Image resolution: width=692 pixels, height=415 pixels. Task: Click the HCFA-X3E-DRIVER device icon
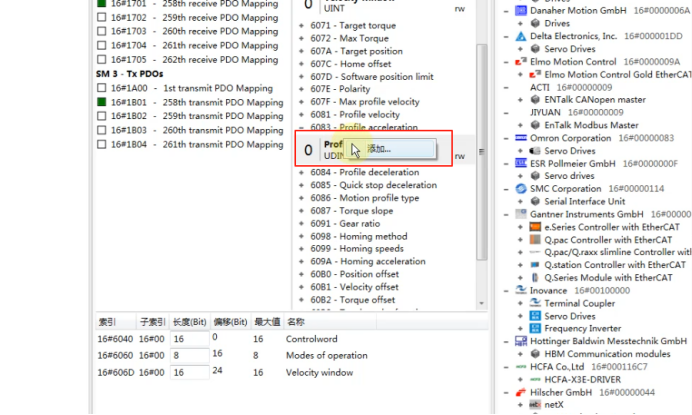[x=535, y=380]
